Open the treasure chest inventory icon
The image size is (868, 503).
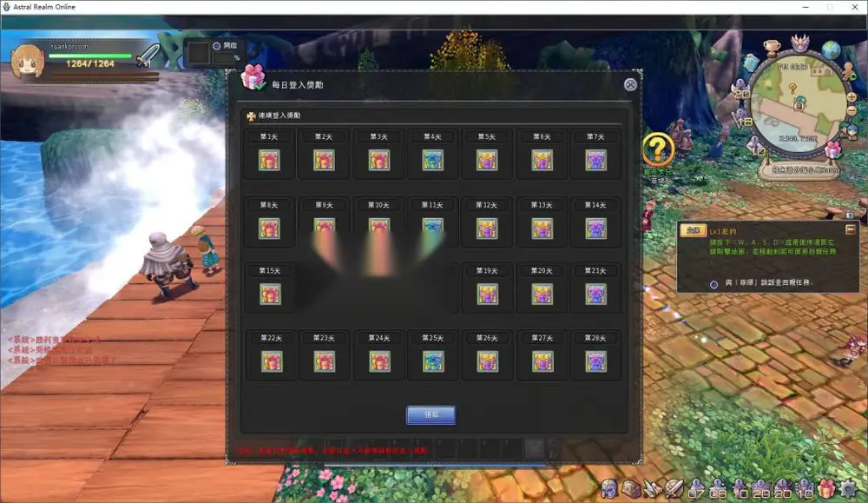click(x=630, y=488)
